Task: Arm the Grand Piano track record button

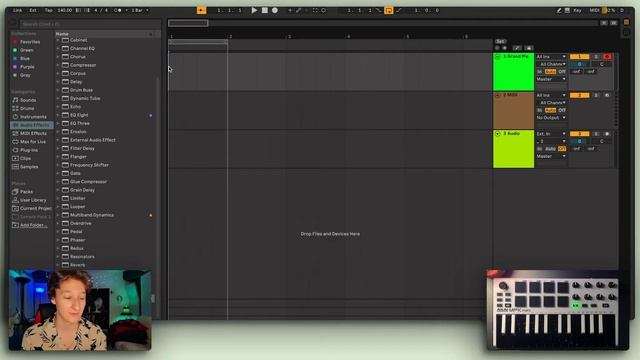Action: tap(607, 57)
